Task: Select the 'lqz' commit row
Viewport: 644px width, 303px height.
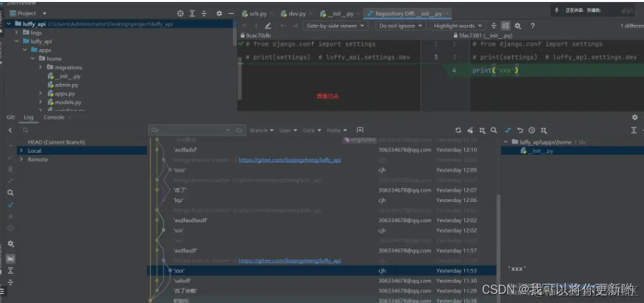Action: pyautogui.click(x=321, y=200)
